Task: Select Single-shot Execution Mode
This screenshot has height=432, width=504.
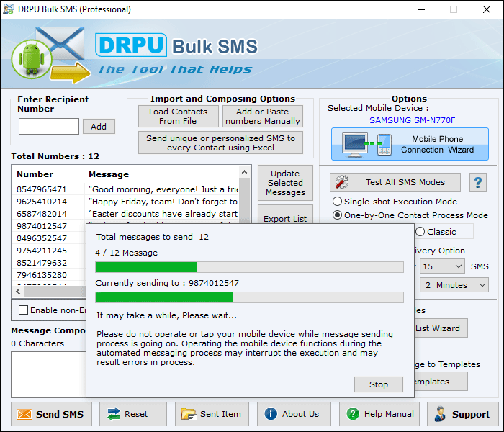Action: pos(337,202)
